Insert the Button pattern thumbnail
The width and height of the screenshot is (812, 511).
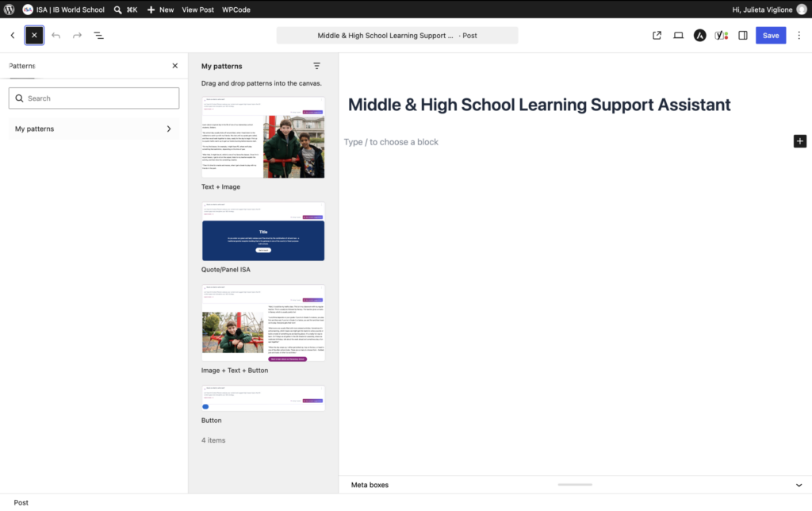263,398
